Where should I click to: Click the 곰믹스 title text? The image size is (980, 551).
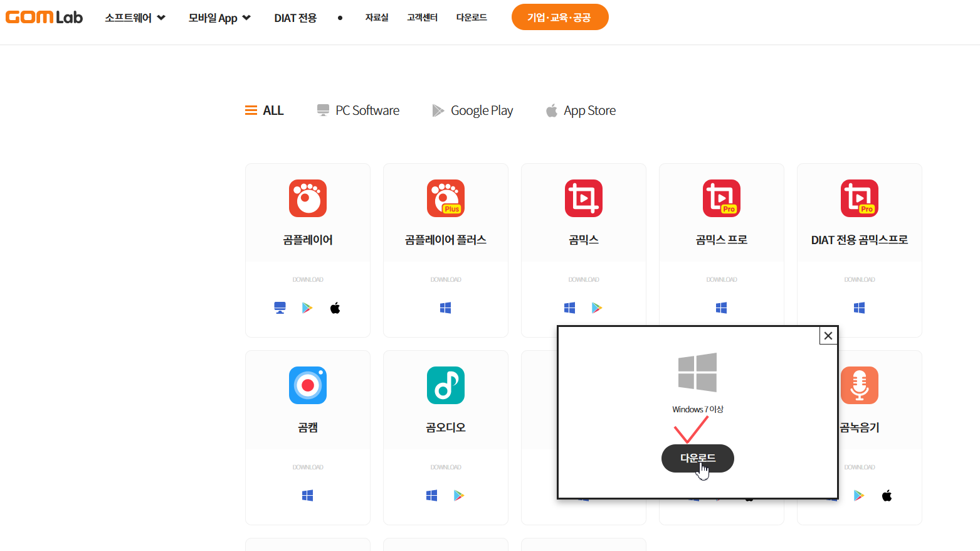click(584, 240)
